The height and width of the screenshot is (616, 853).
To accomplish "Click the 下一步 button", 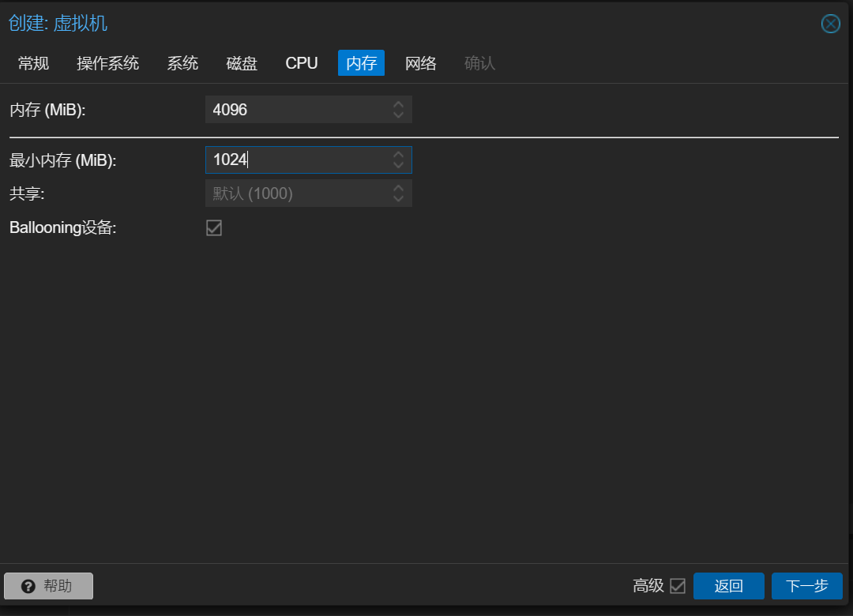I will (x=806, y=586).
